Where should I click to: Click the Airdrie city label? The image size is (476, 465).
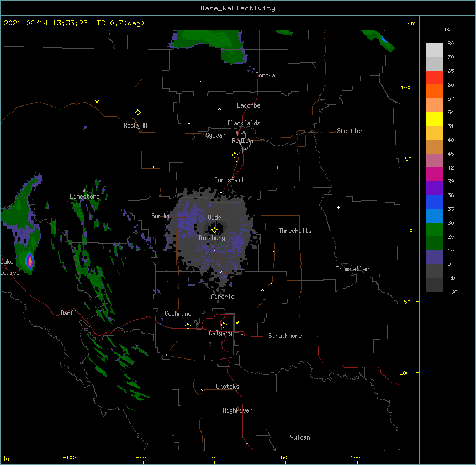click(x=223, y=297)
